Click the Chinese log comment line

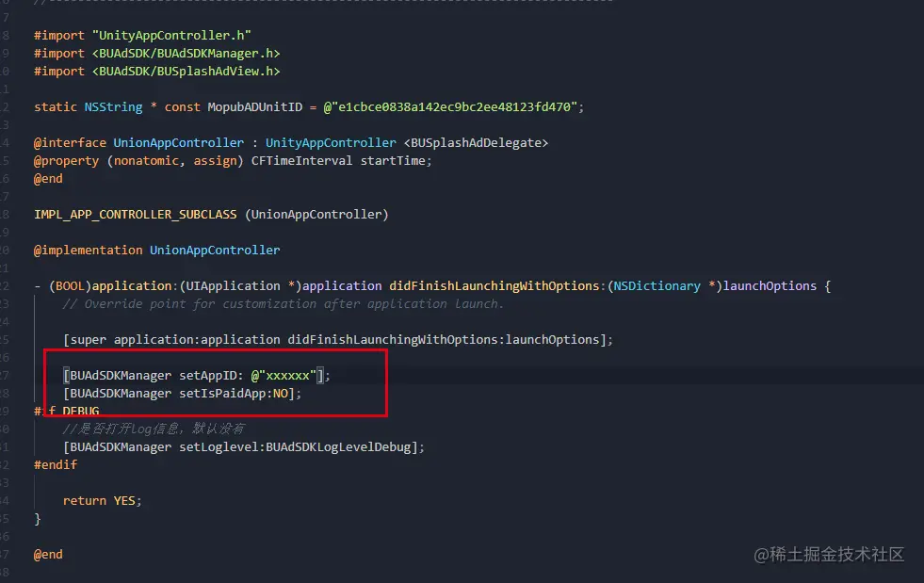tap(154, 429)
